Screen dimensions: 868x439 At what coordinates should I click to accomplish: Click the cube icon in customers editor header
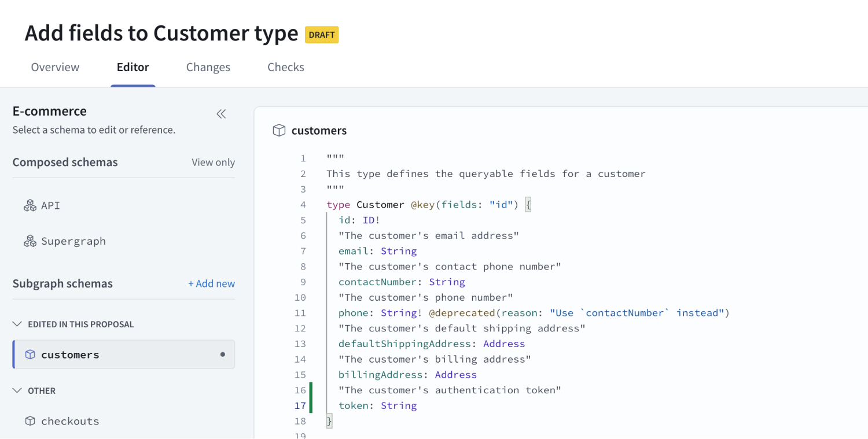279,131
